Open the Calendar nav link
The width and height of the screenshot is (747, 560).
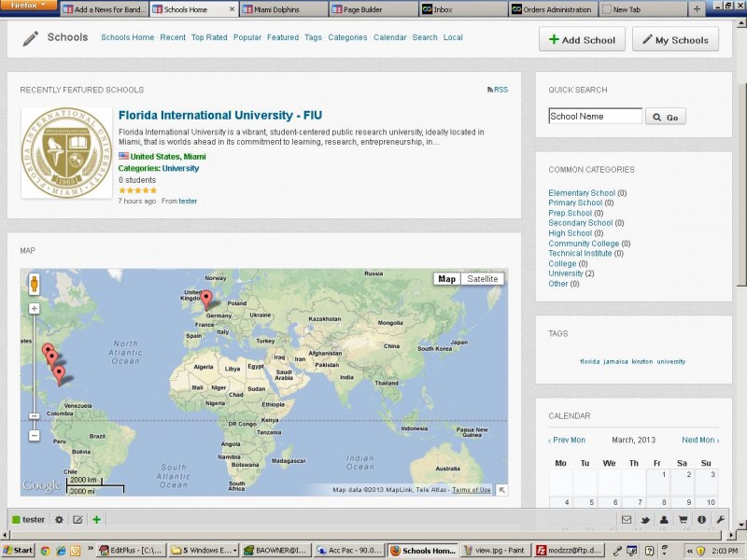pos(390,37)
